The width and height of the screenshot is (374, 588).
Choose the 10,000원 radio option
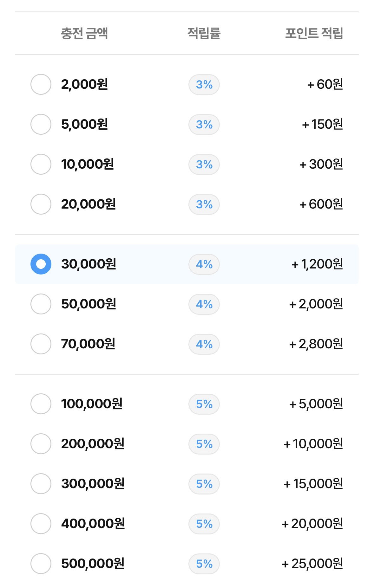pos(41,164)
